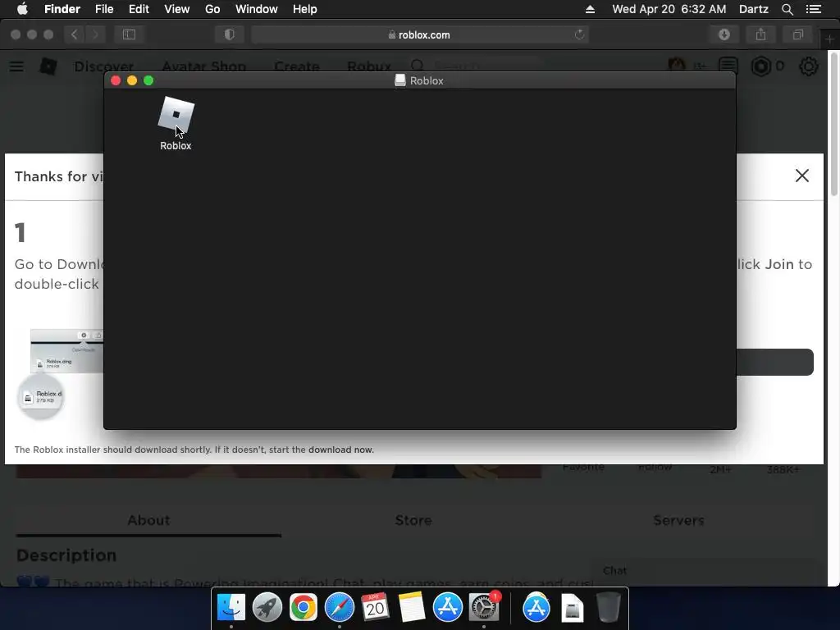Open the Applications folder stack in Dock

(x=536, y=608)
